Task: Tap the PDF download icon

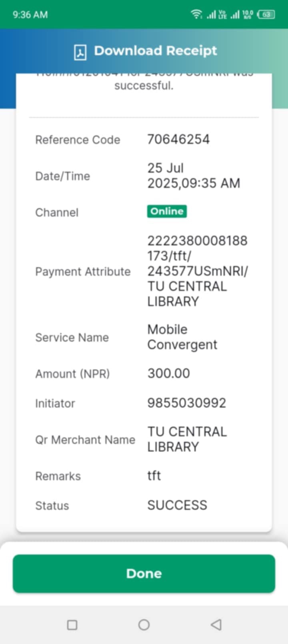Action: pyautogui.click(x=80, y=52)
